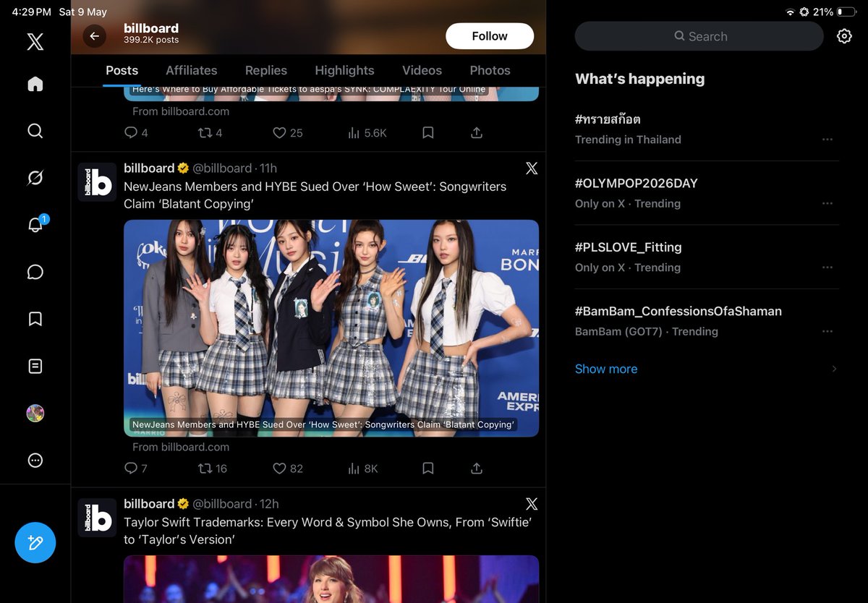
Task: Open Lists icon in sidebar
Action: [x=35, y=366]
